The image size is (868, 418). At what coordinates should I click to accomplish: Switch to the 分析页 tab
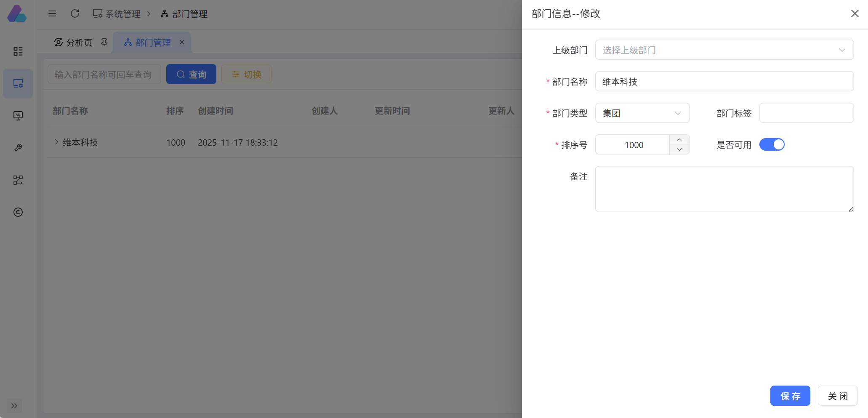coord(74,43)
